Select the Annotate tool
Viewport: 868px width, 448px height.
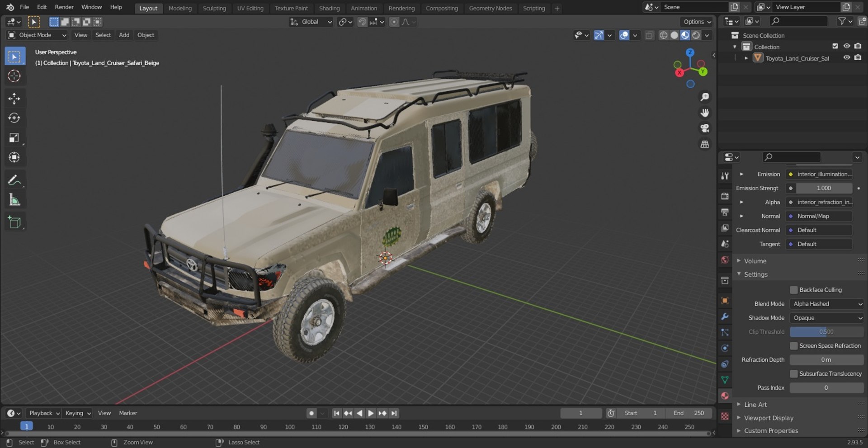tap(14, 180)
